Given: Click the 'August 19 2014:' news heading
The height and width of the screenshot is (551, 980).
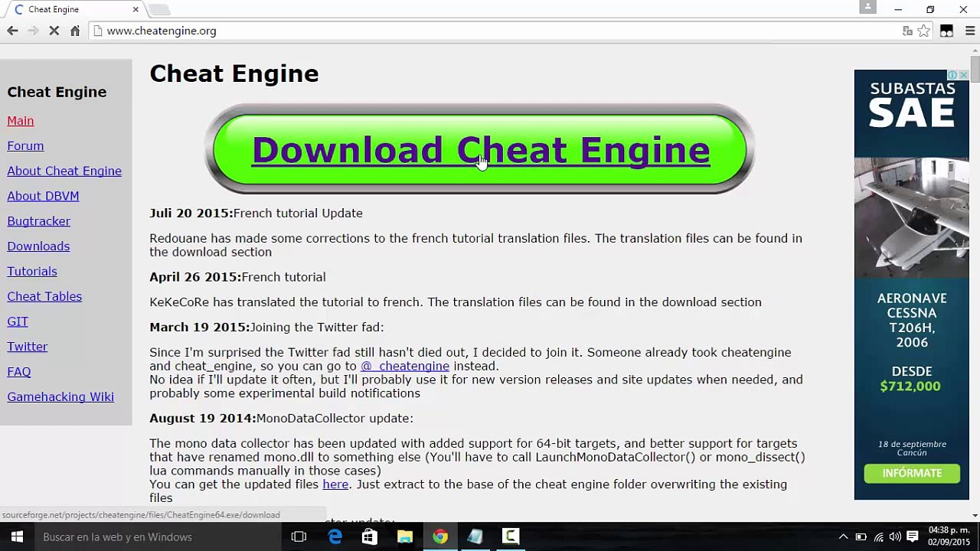Looking at the screenshot, I should [x=203, y=419].
